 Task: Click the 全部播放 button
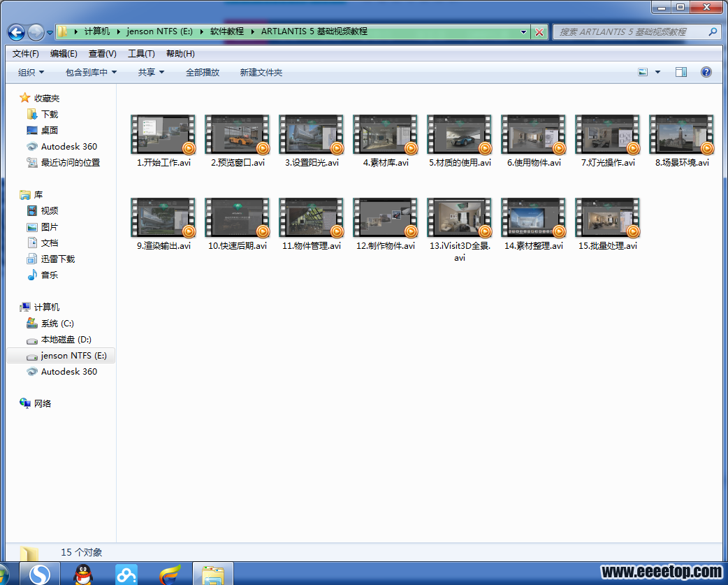click(x=203, y=73)
